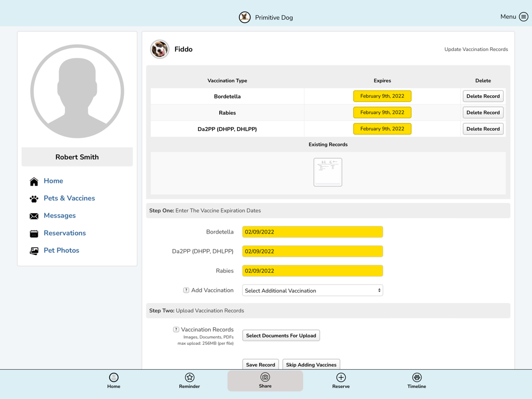Screen dimensions: 532x399
Task: Click the Bordetella expiration date field
Action: pos(312,232)
